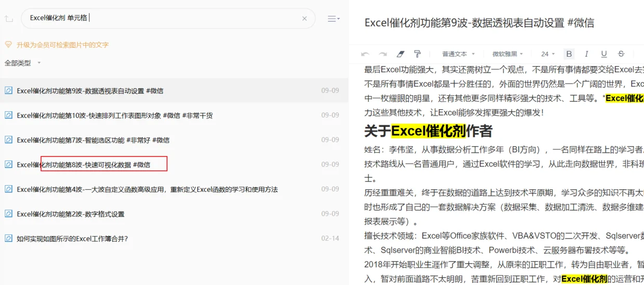
Task: Click the paragraph line starting with 姓名:李伟坚
Action: tap(504, 150)
